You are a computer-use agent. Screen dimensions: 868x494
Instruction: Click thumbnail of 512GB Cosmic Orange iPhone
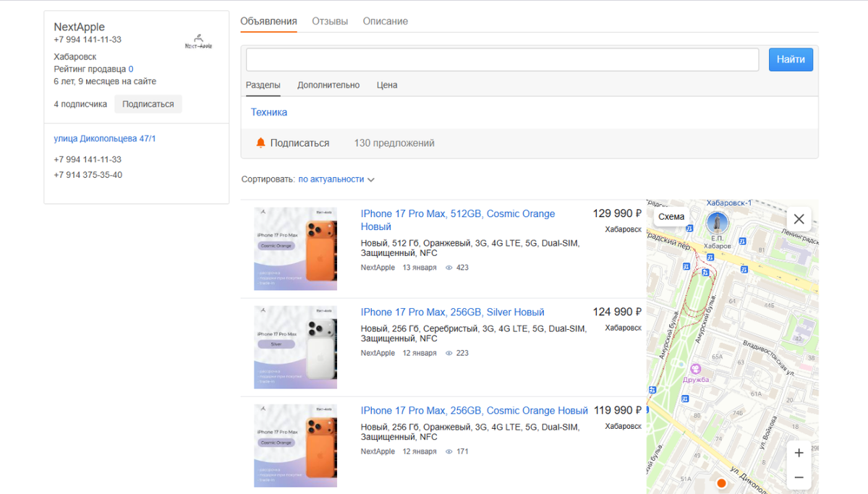295,249
